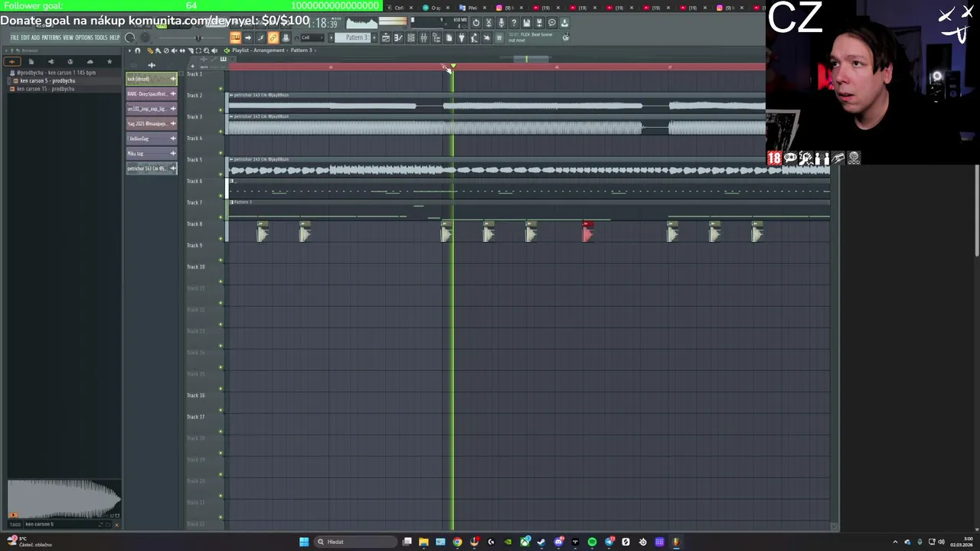Image resolution: width=980 pixels, height=551 pixels.
Task: Select the playlist Playback speaker tool
Action: click(x=214, y=51)
